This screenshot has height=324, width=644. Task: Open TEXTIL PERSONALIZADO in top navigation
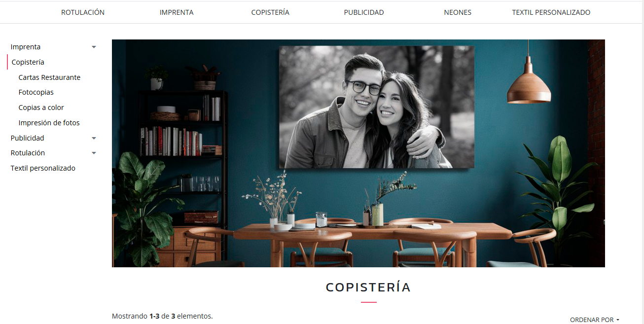tap(551, 12)
